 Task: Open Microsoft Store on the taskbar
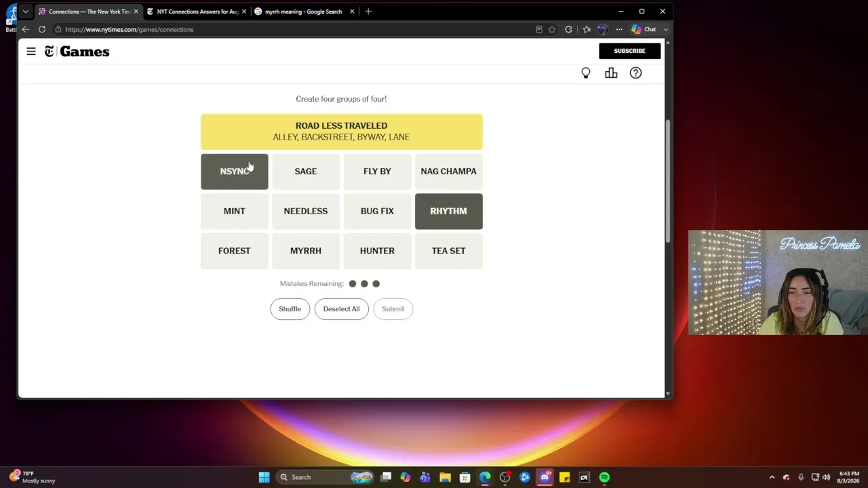pyautogui.click(x=465, y=477)
